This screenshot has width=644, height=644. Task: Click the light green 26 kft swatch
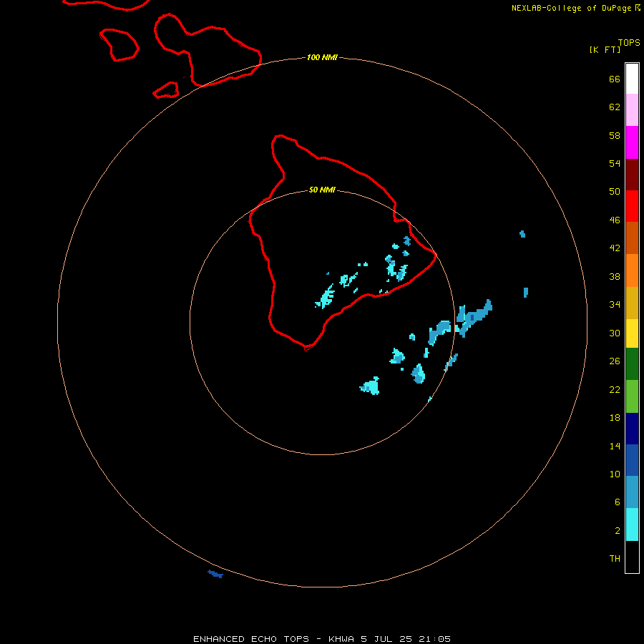coord(632,396)
